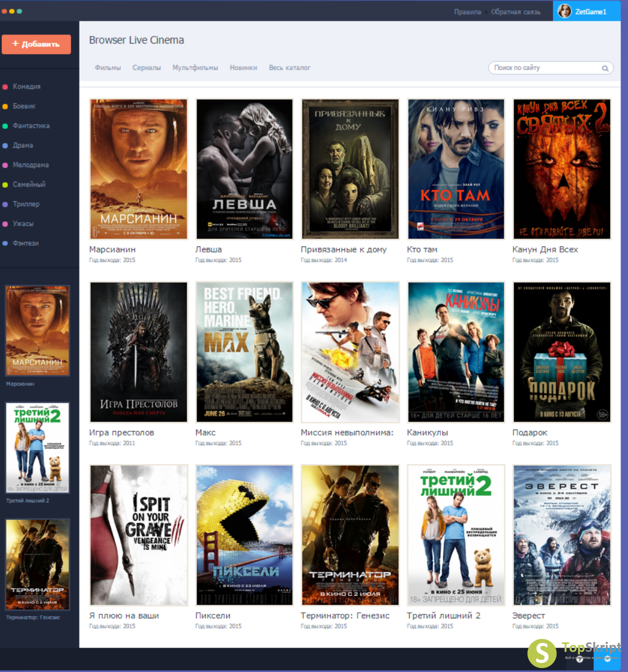
Task: Open the ZetGame1 profile name
Action: (591, 12)
